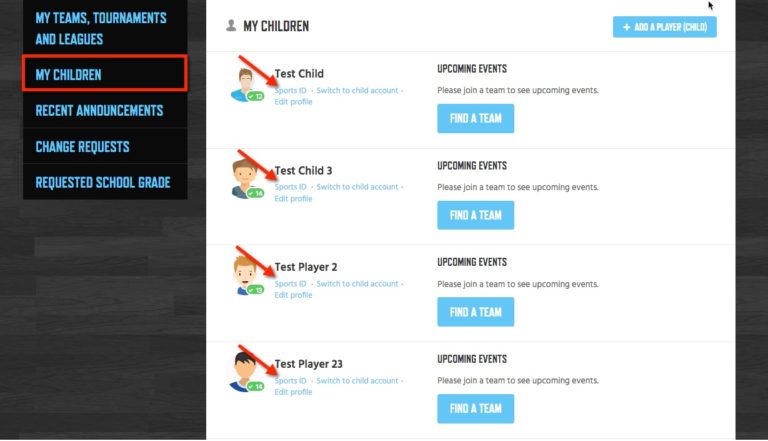768x441 pixels.
Task: Click the My Children header person icon
Action: [x=231, y=25]
